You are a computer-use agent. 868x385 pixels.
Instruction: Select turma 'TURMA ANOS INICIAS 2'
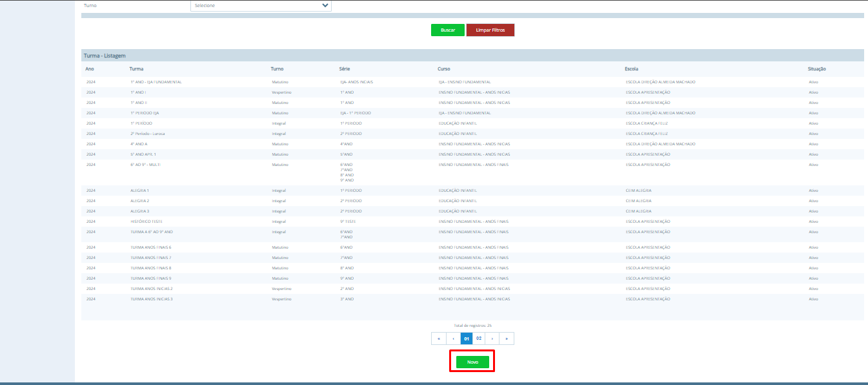coord(152,289)
